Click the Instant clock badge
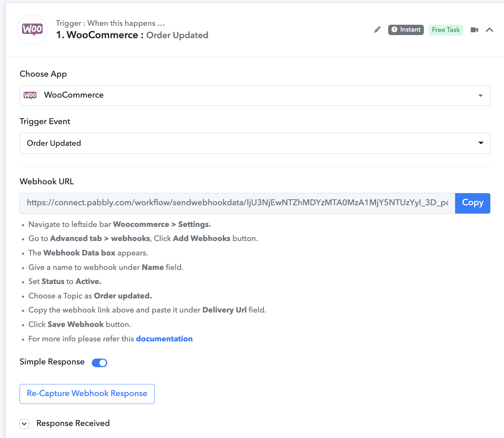 [406, 30]
